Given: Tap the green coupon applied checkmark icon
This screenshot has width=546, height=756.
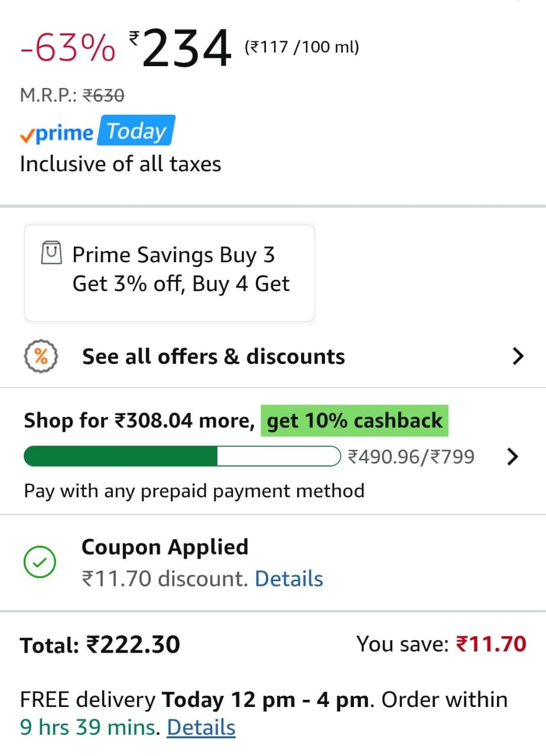Looking at the screenshot, I should pos(40,562).
